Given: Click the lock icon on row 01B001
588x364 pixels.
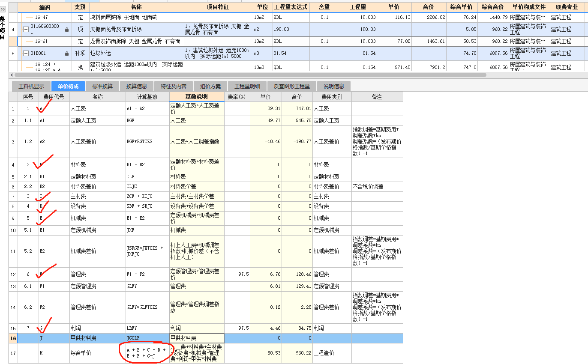Looking at the screenshot, I should [x=66, y=54].
